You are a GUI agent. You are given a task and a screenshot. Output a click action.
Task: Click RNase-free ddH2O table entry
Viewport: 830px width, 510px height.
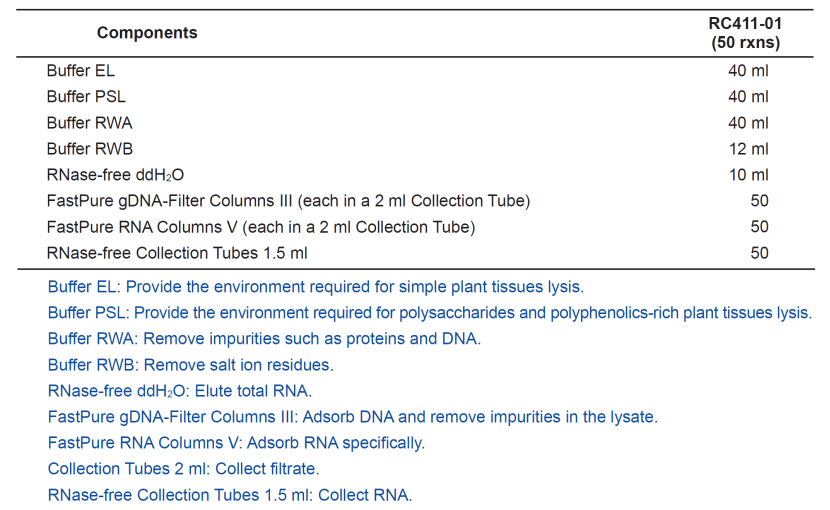pyautogui.click(x=115, y=175)
